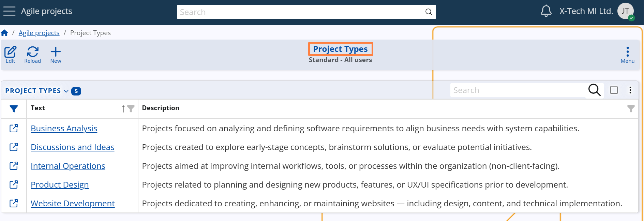Open Business Analysis in new window icon
644x221 pixels.
pyautogui.click(x=14, y=128)
